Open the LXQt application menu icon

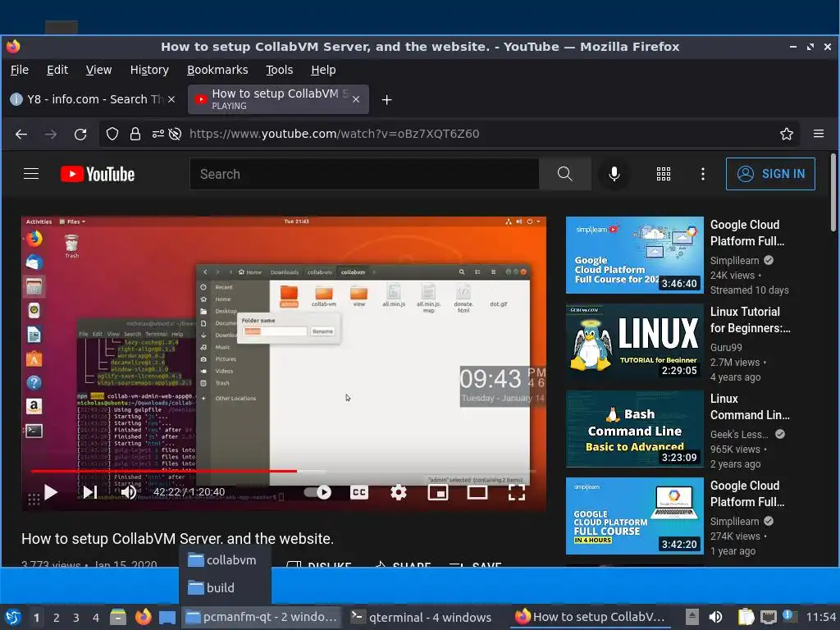(13, 618)
